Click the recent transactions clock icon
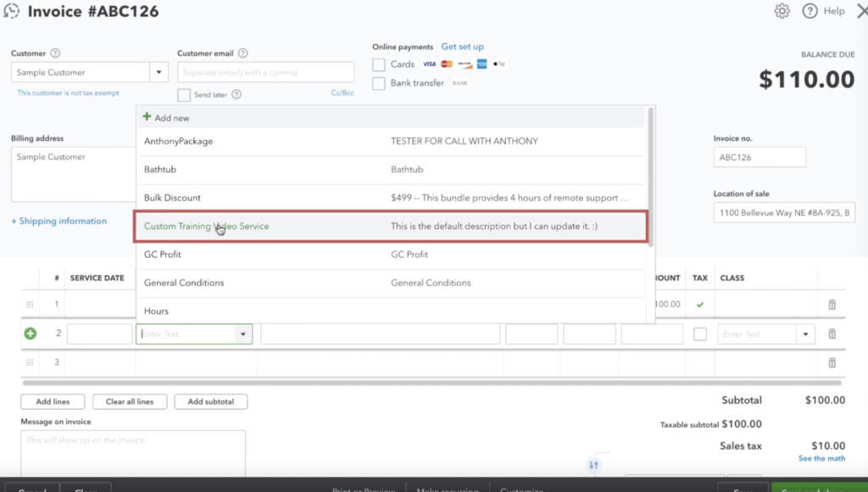 pyautogui.click(x=12, y=12)
